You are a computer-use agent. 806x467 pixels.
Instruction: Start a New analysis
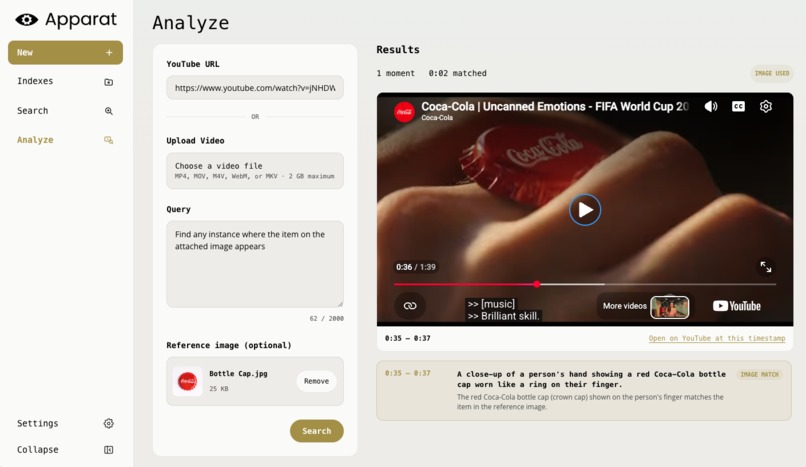pos(65,52)
